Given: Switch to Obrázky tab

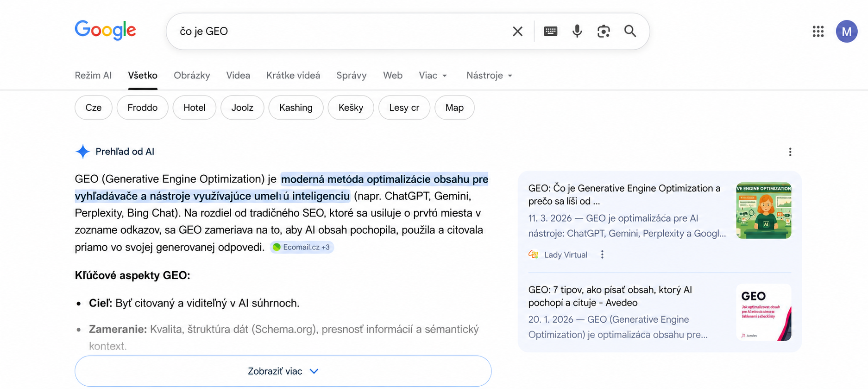Looking at the screenshot, I should pos(192,75).
